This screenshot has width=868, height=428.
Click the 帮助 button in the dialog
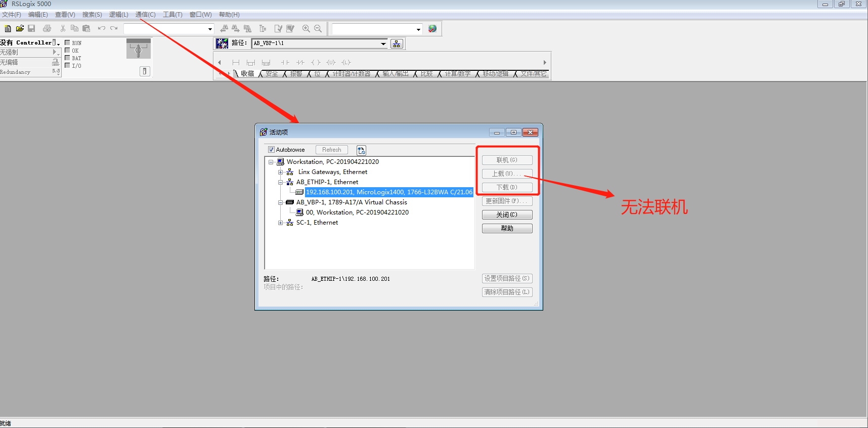point(507,228)
